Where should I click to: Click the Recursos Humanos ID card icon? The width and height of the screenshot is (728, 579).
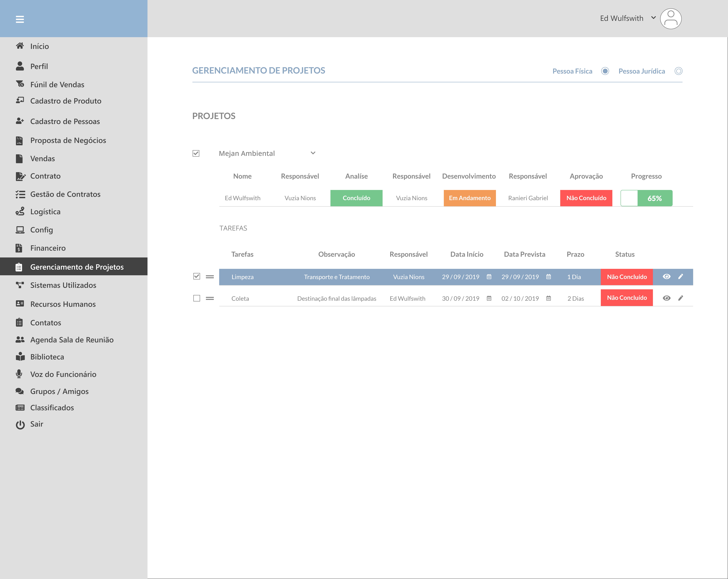(x=20, y=304)
